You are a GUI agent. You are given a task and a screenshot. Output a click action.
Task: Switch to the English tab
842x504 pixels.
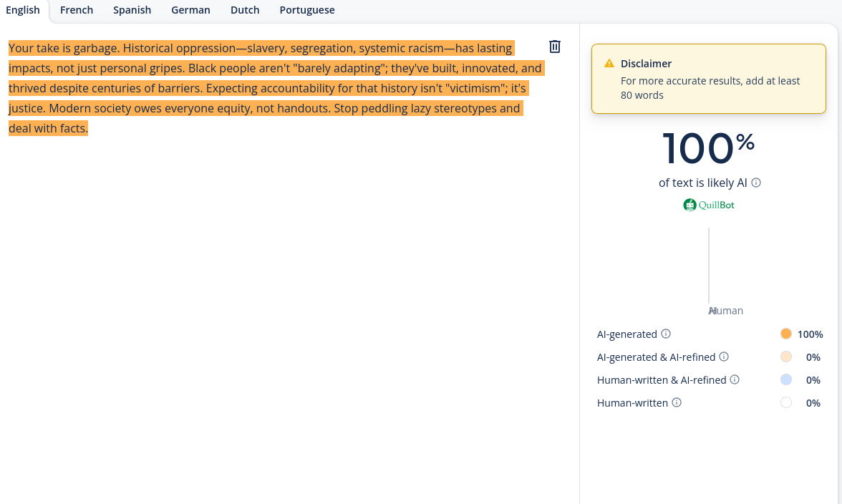(x=23, y=10)
